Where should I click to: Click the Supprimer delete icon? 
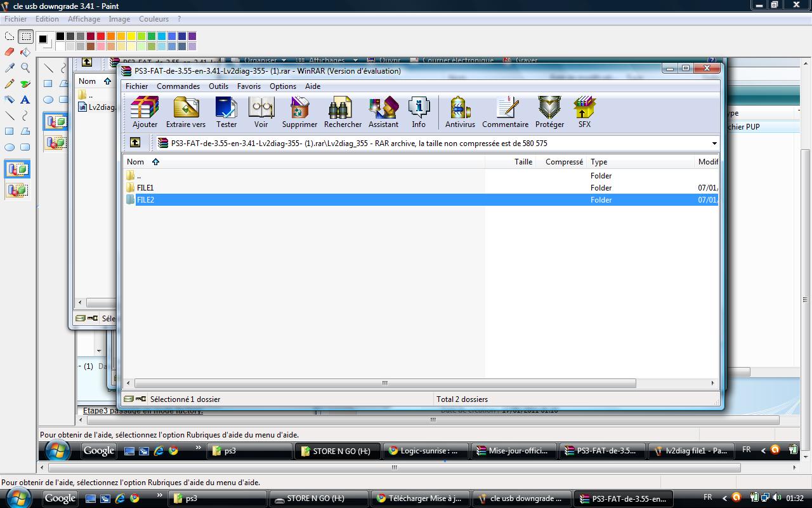click(299, 112)
